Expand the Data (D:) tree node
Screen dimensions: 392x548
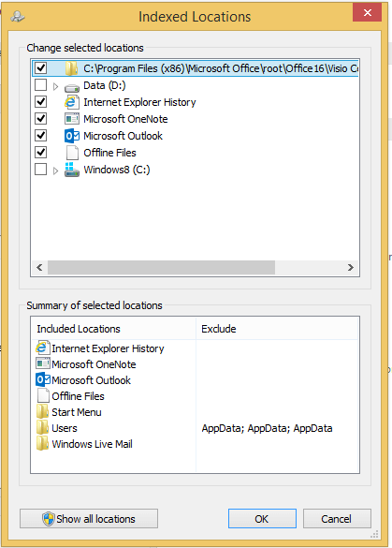point(55,86)
